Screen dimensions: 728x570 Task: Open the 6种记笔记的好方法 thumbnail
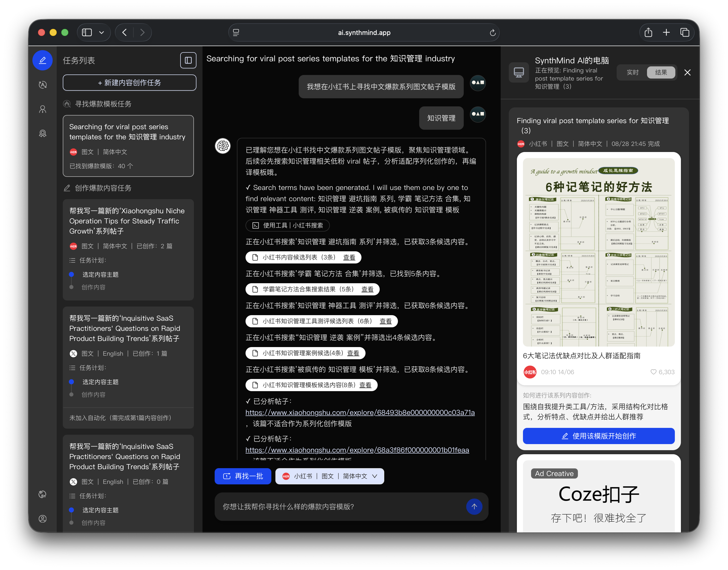pos(599,252)
